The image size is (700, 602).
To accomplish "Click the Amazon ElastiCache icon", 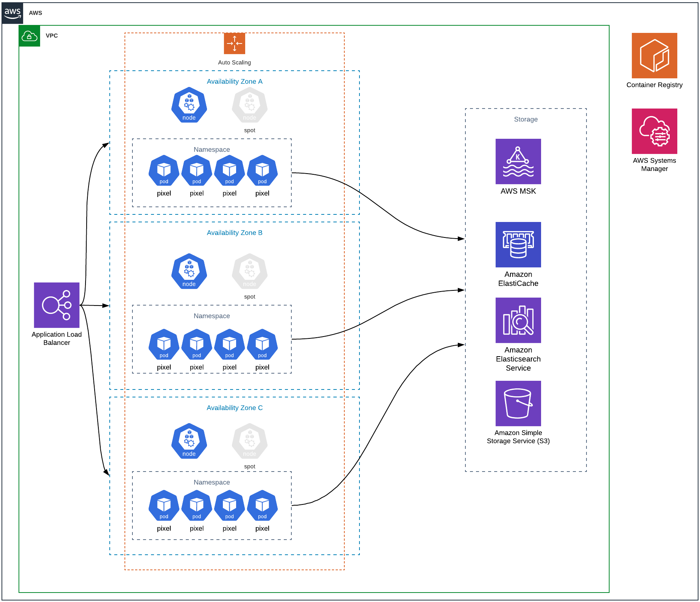I will click(x=518, y=245).
